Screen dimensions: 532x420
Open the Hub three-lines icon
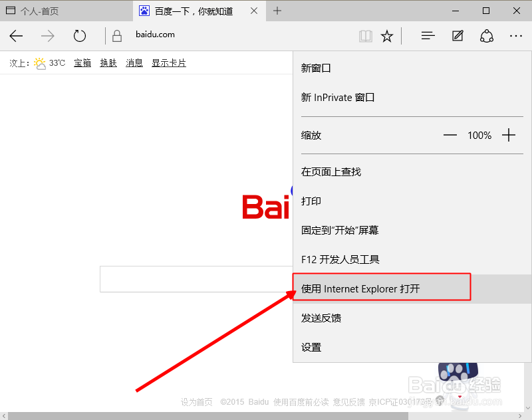(428, 36)
